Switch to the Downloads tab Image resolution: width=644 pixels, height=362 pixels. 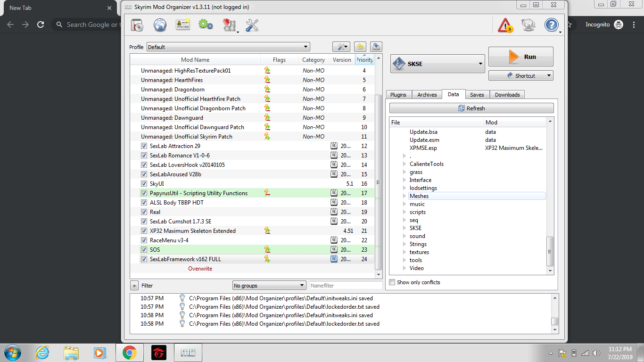[507, 94]
